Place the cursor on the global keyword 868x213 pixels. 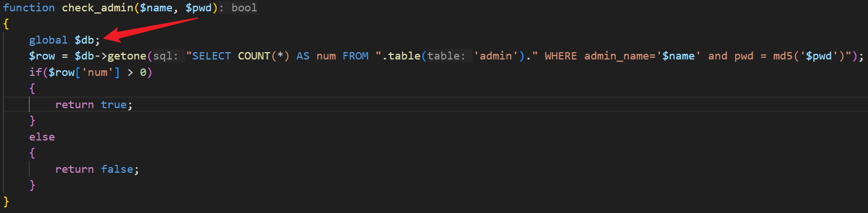coord(49,40)
